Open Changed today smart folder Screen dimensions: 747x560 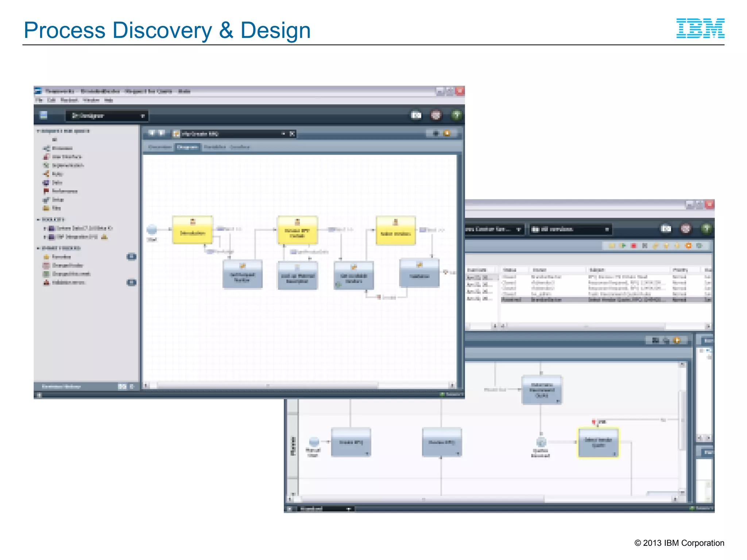coord(63,265)
